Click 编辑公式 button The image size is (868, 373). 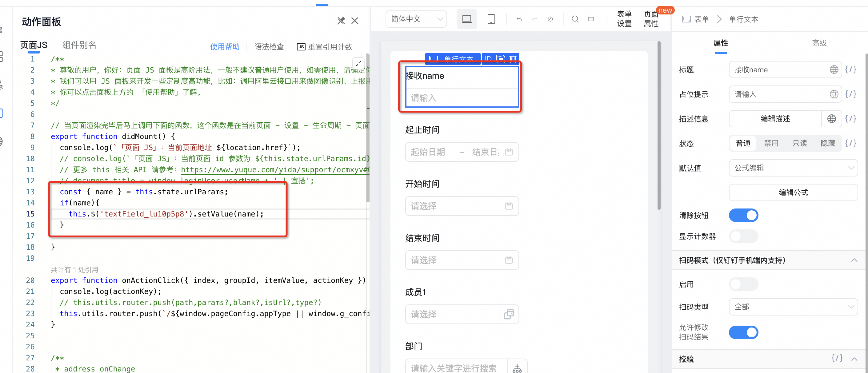[793, 192]
